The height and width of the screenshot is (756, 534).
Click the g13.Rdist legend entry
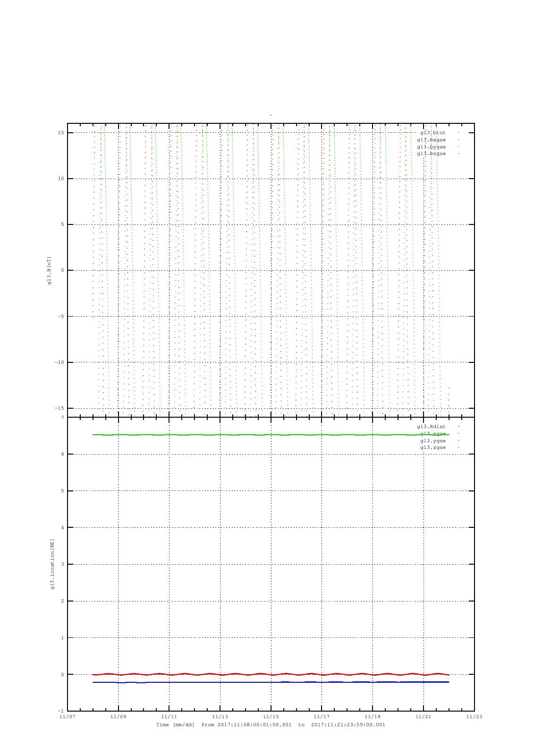pyautogui.click(x=432, y=427)
